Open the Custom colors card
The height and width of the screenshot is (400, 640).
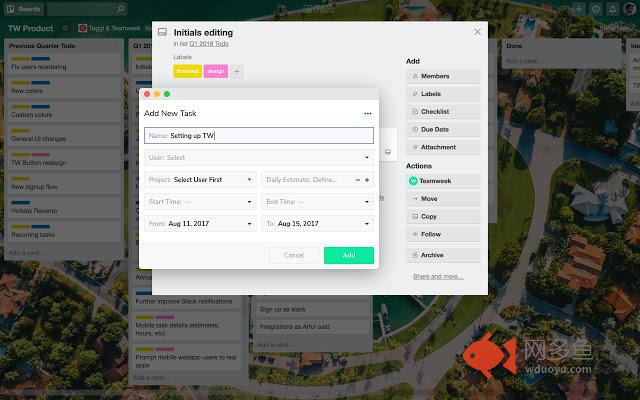pyautogui.click(x=64, y=112)
